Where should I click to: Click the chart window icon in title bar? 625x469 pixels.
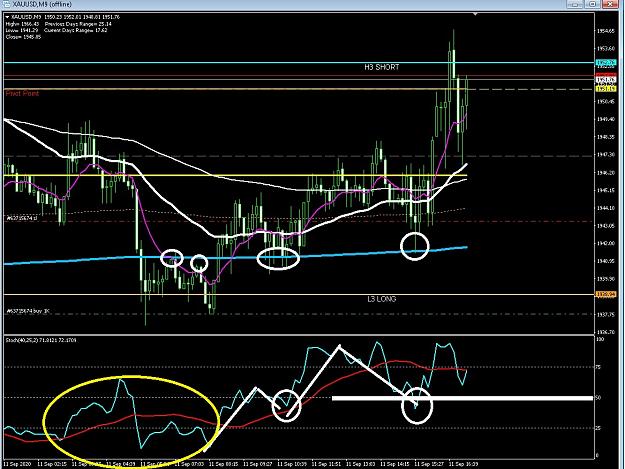click(6, 4)
